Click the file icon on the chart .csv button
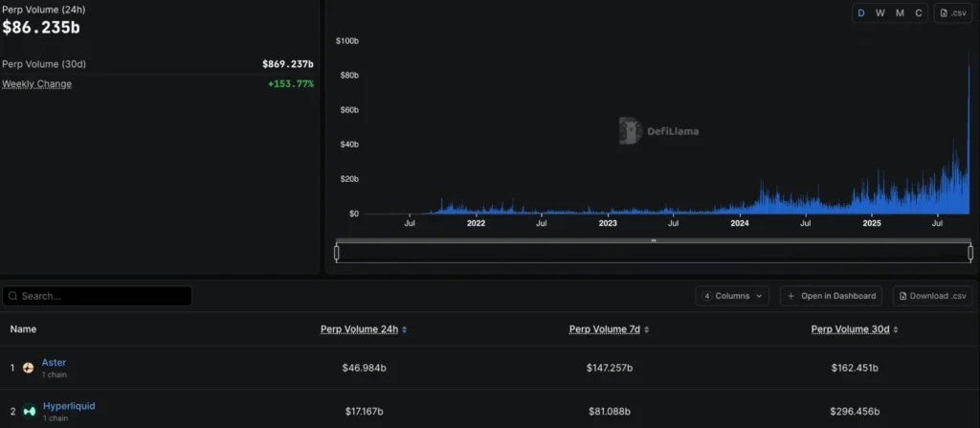This screenshot has height=428, width=980. point(944,13)
